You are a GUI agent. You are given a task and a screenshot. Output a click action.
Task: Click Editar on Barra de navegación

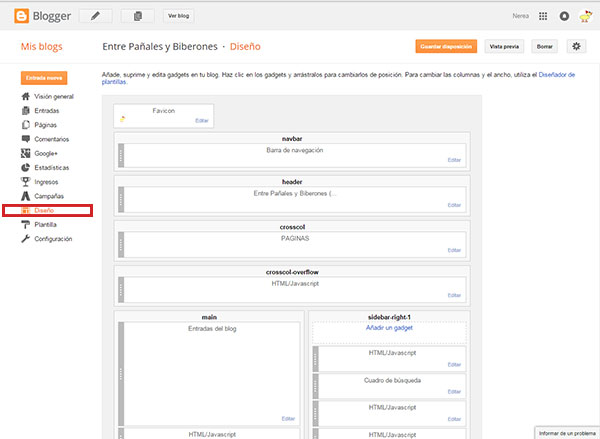pyautogui.click(x=454, y=160)
